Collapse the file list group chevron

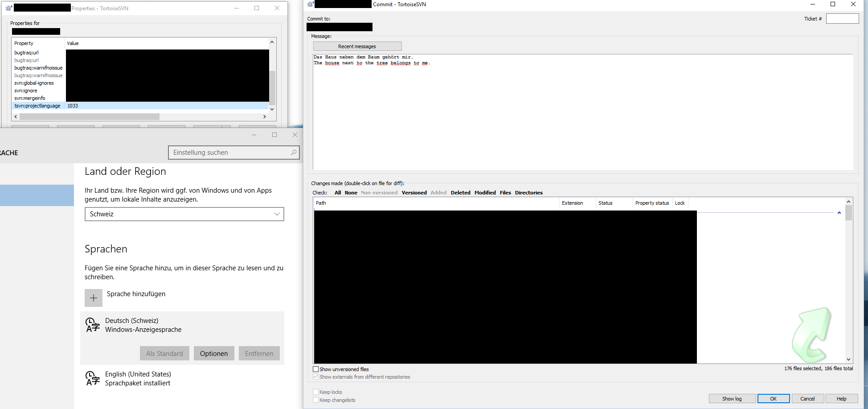pos(839,213)
